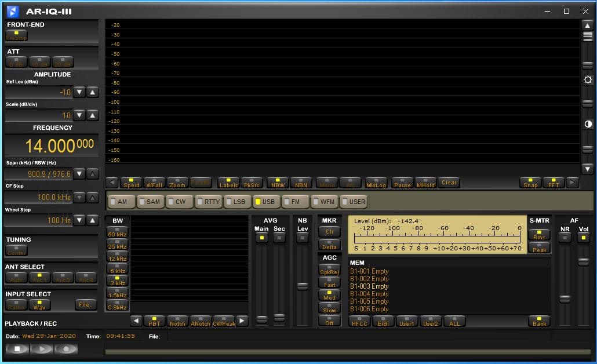Select memory entry B1-003 Empty
Screen dimensions: 597x364
click(x=369, y=286)
